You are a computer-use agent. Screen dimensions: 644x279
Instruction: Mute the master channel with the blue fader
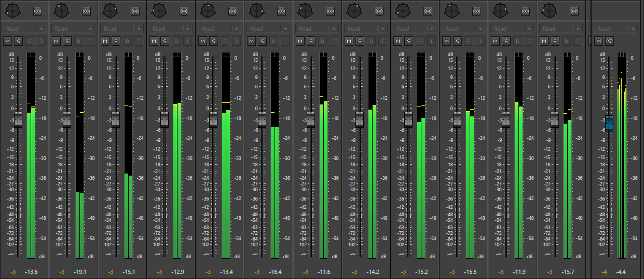click(x=599, y=41)
